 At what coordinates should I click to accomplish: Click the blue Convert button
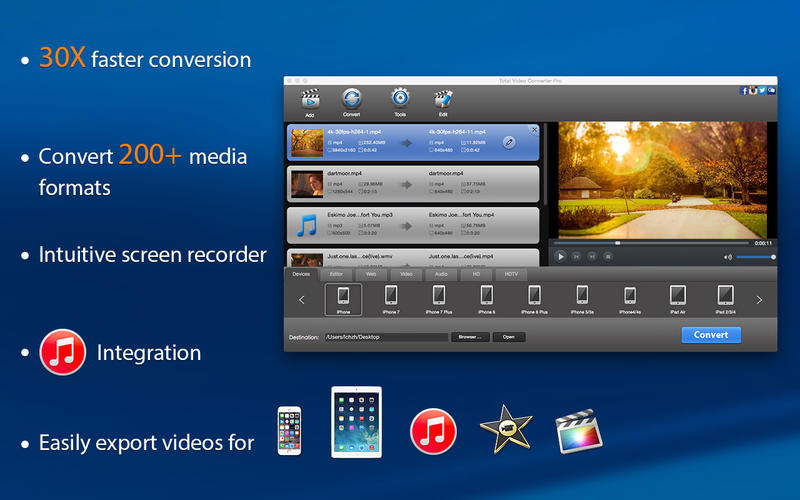click(711, 335)
